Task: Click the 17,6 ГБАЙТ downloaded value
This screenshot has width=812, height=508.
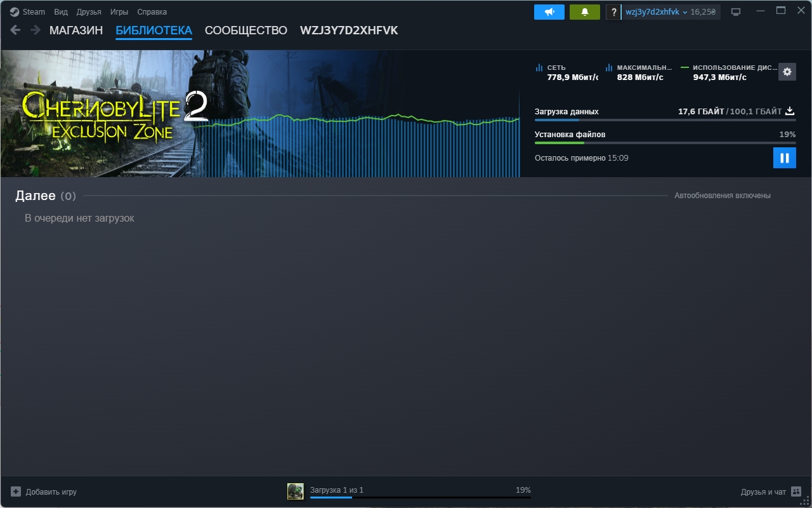Action: pos(701,112)
